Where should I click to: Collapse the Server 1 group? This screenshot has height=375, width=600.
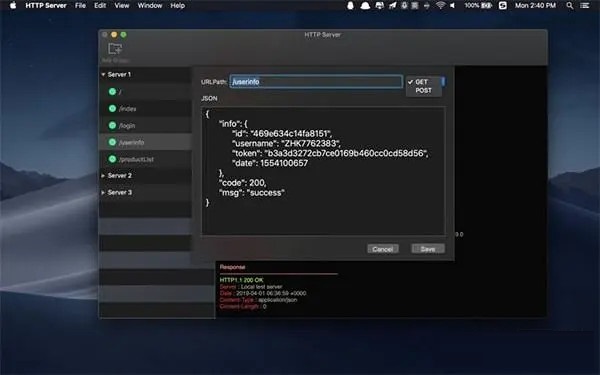103,74
